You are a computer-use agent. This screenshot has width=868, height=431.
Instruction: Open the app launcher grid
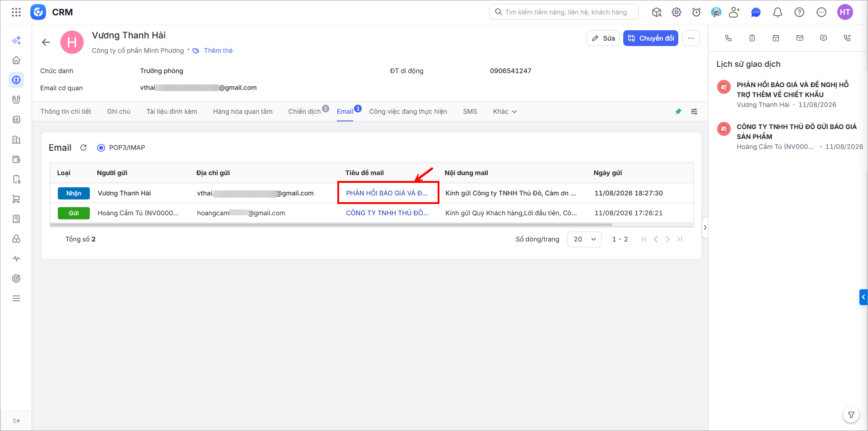tap(16, 12)
